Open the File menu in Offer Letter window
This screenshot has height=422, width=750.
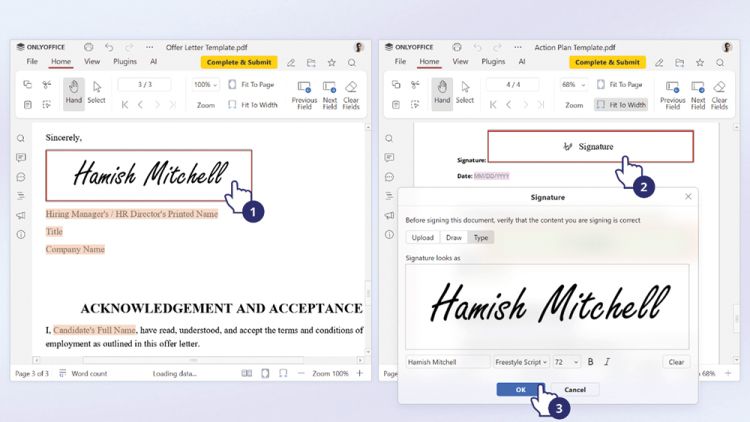point(32,62)
